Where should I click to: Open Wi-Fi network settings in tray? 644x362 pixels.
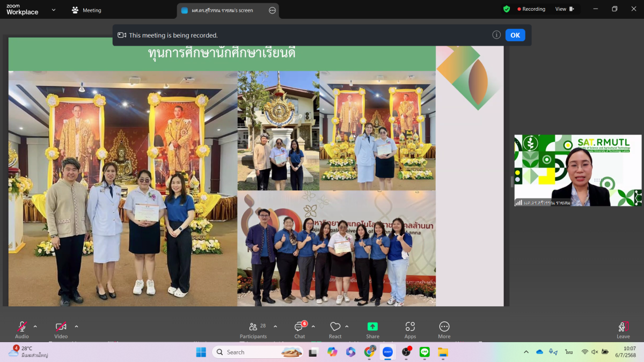585,352
